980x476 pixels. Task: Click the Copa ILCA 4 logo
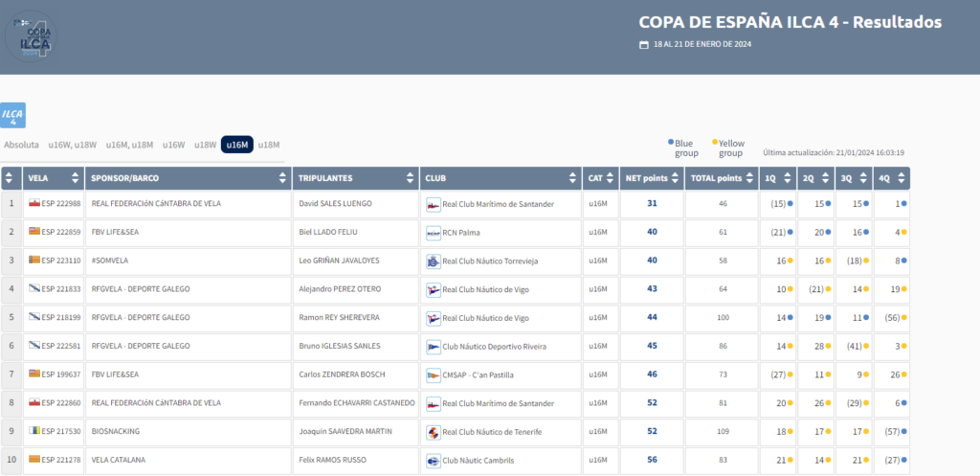coord(33,37)
